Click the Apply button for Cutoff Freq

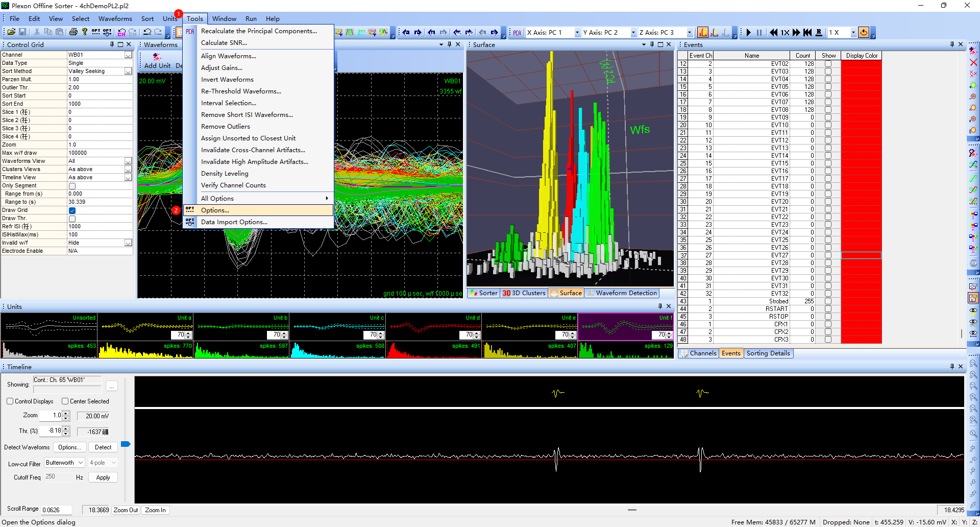click(103, 477)
